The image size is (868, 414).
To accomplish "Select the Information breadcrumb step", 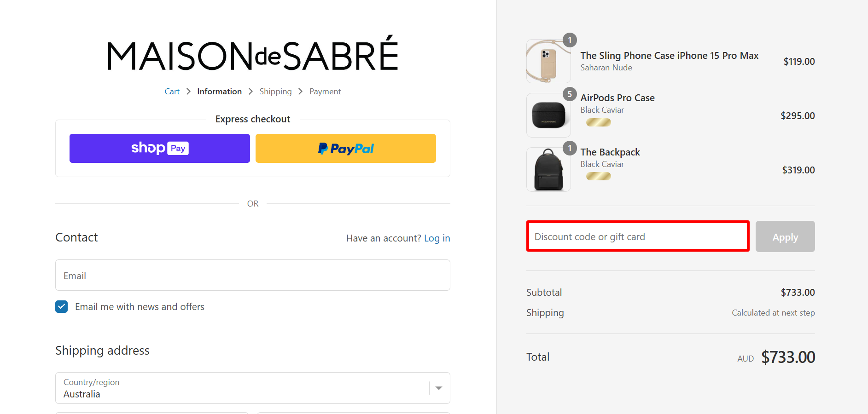I will coord(219,91).
